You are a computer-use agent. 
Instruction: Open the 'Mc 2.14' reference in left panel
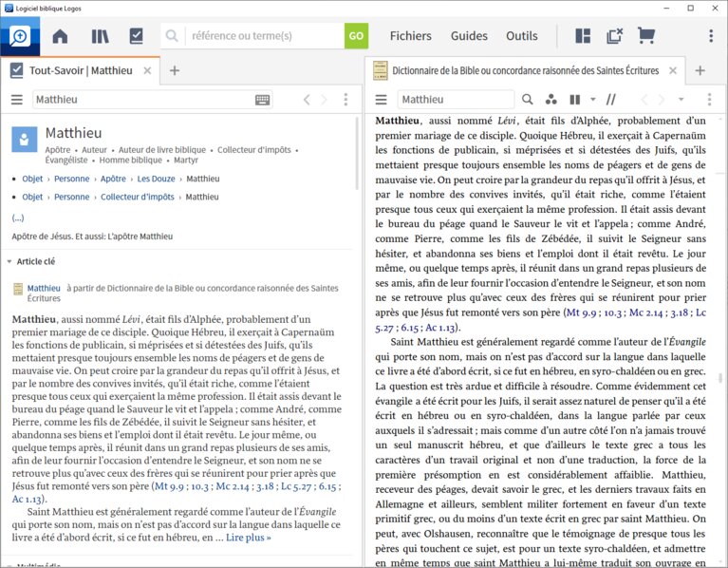click(x=233, y=486)
